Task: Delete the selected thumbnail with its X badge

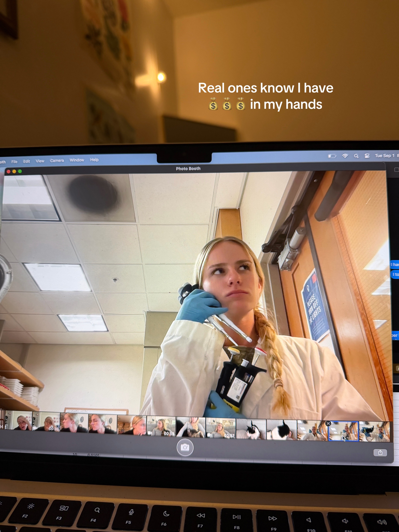Action: [328, 423]
